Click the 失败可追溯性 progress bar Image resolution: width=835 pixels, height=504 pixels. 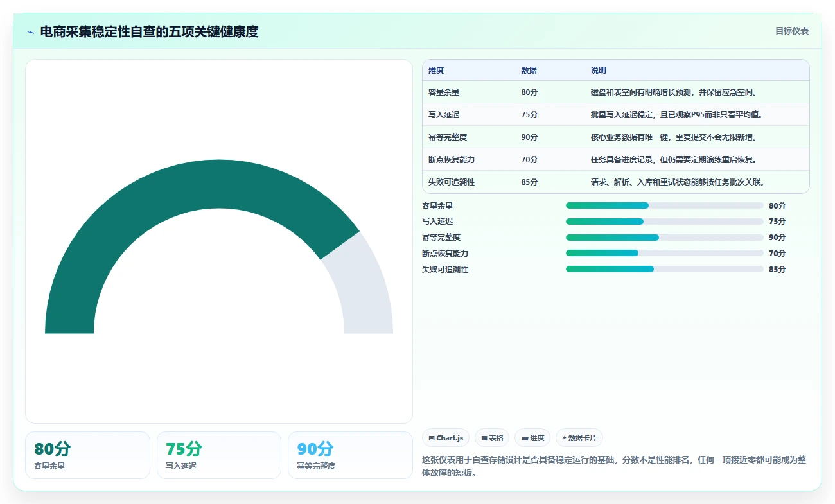click(x=664, y=269)
